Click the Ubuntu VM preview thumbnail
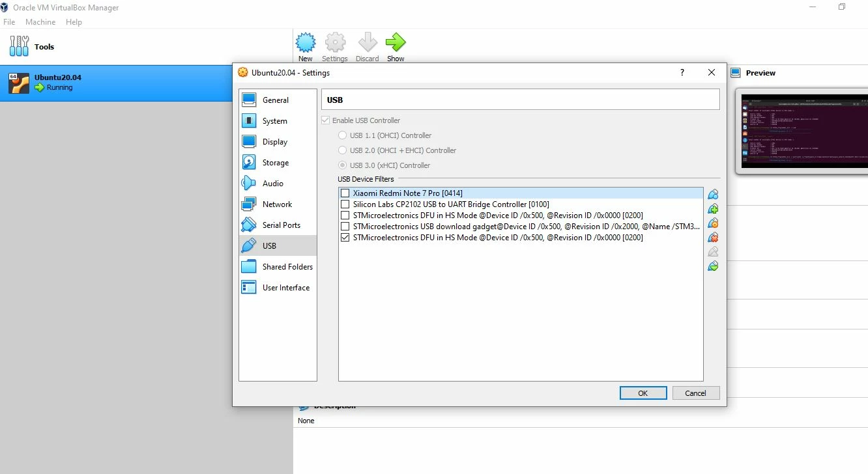 coord(805,133)
